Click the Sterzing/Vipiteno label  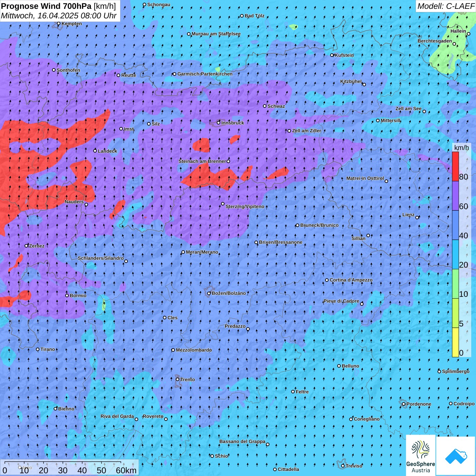pyautogui.click(x=245, y=206)
